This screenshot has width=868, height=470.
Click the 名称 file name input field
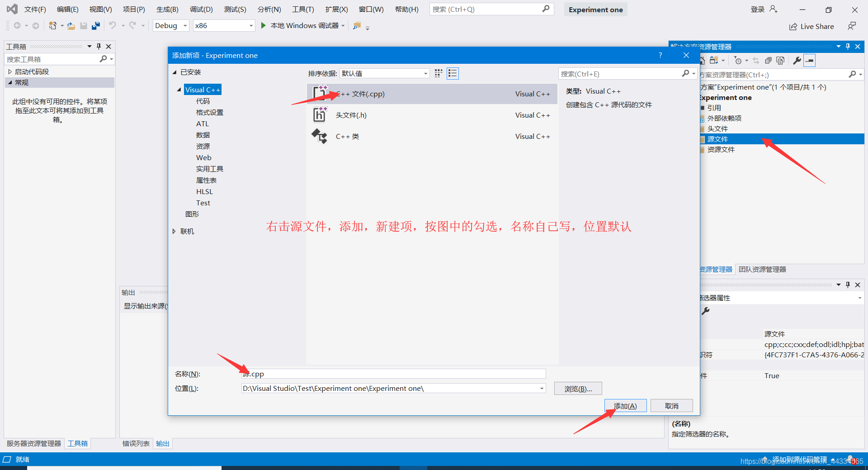click(x=393, y=374)
